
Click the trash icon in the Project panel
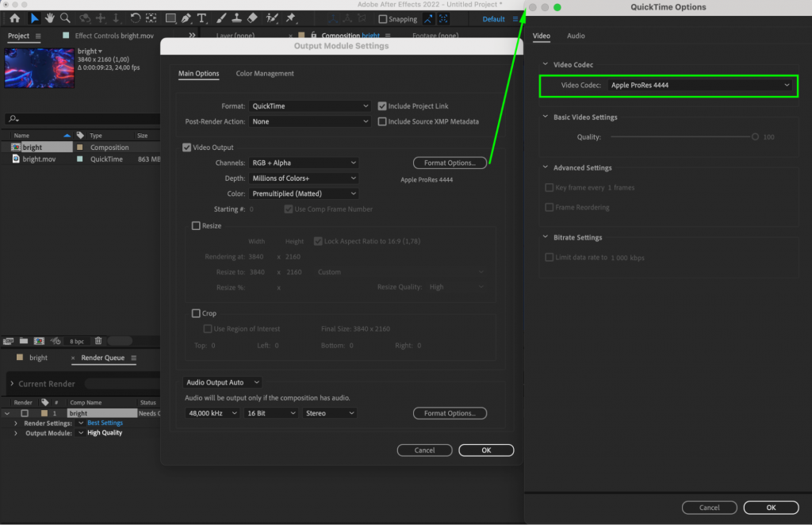click(98, 340)
